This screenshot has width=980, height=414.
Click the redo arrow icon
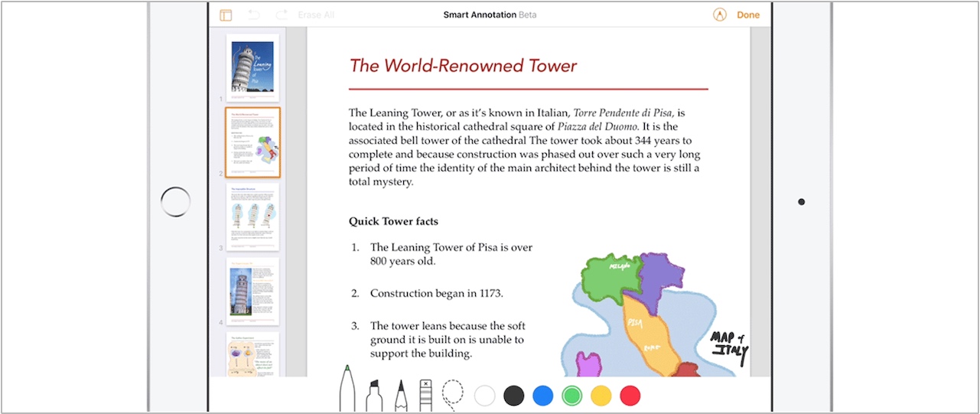(281, 15)
